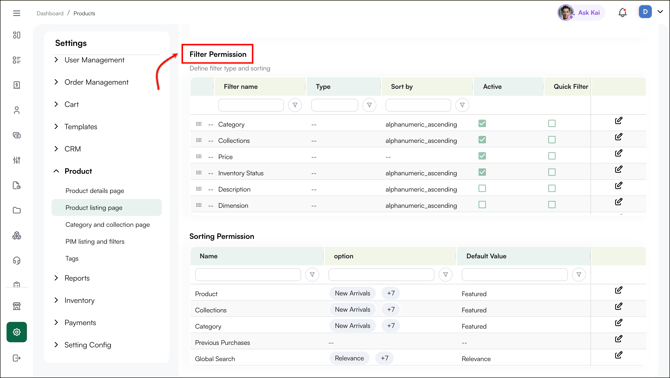Open the hamburger menu icon
Image resolution: width=670 pixels, height=378 pixels.
(17, 13)
